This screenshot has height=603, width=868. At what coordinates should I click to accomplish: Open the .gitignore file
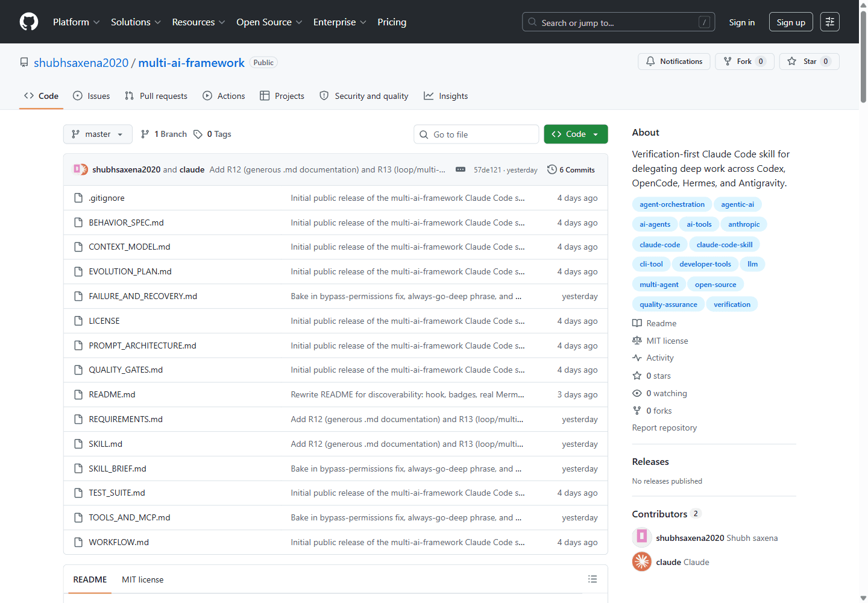pos(107,198)
